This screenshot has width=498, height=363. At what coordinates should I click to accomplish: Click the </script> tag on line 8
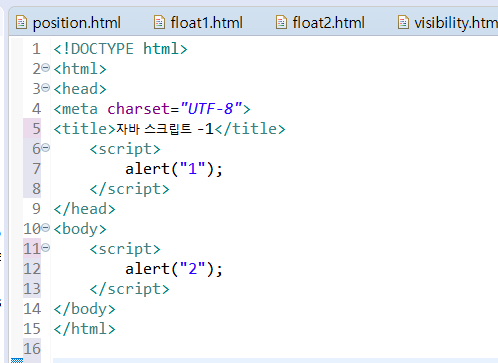click(x=130, y=189)
